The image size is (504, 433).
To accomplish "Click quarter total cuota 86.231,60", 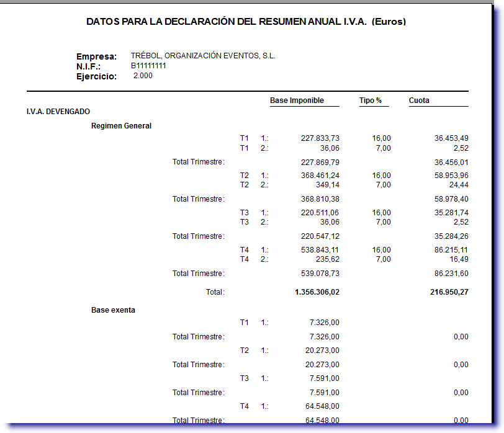I will click(451, 274).
